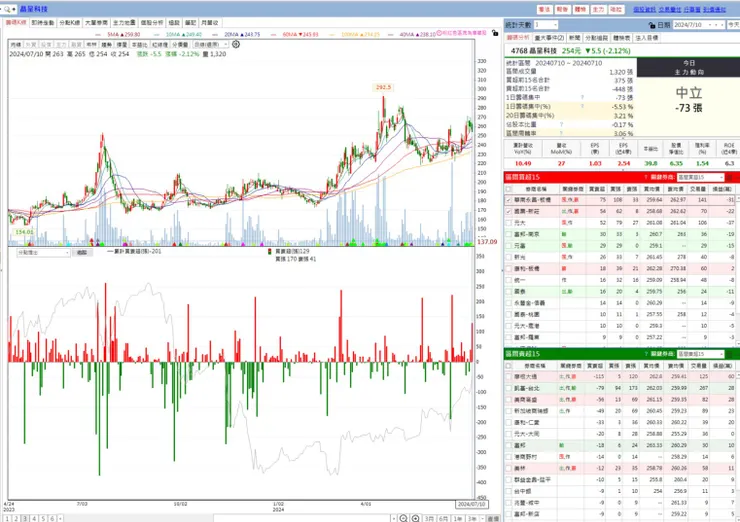Click the 2024/07/10 date marker on axis
Viewport: 740px width, 522px height.
pyautogui.click(x=471, y=504)
